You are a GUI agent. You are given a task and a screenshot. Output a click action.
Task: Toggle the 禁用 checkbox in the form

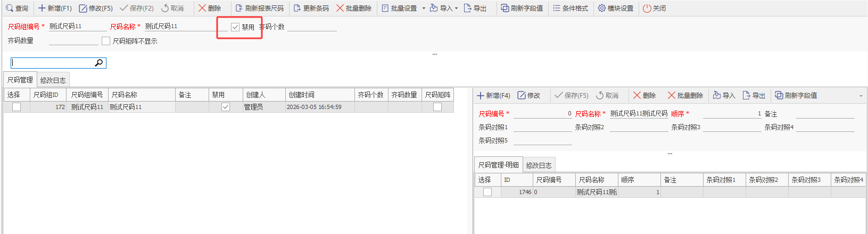pyautogui.click(x=235, y=27)
